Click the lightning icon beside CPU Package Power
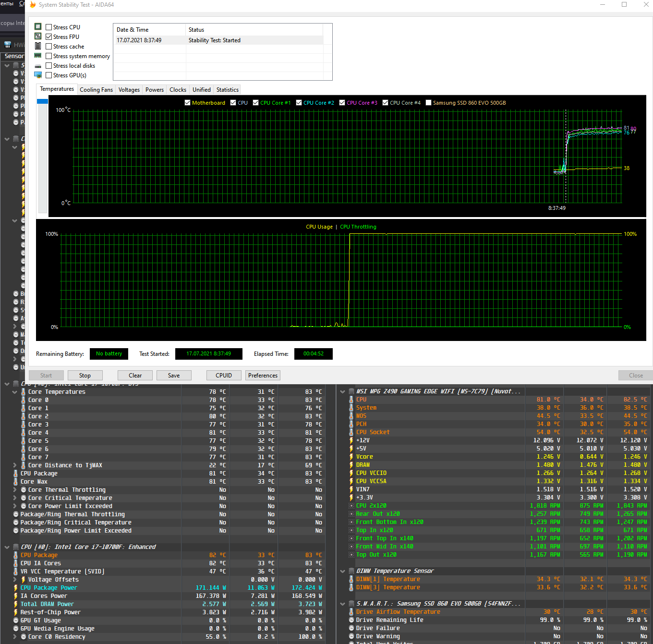Viewport: 653px width, 644px height. (x=16, y=588)
